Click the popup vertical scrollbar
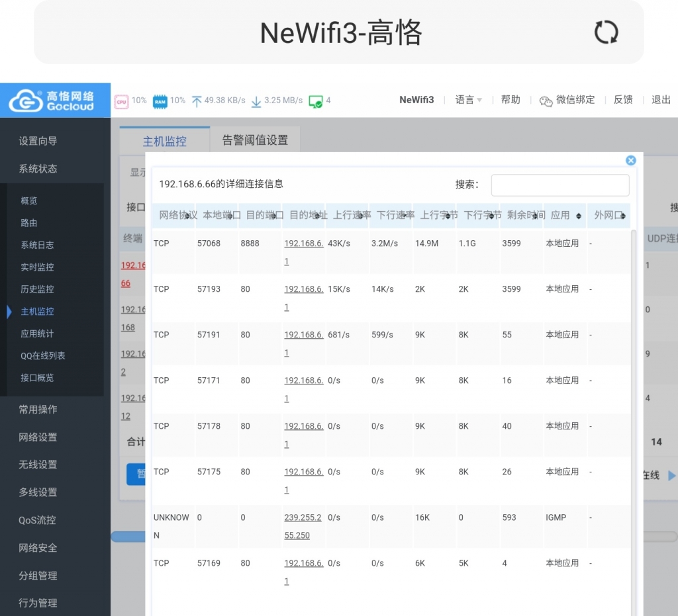The image size is (678, 616). point(633,397)
